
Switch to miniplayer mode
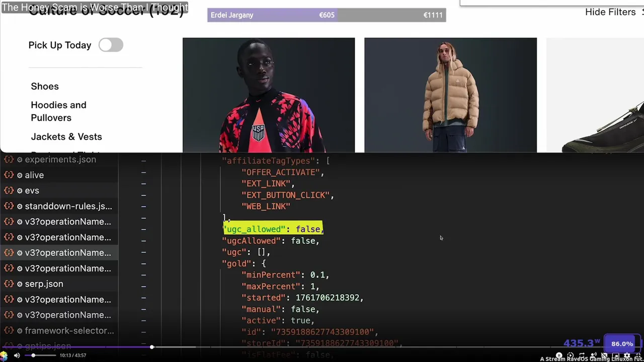[x=616, y=355]
